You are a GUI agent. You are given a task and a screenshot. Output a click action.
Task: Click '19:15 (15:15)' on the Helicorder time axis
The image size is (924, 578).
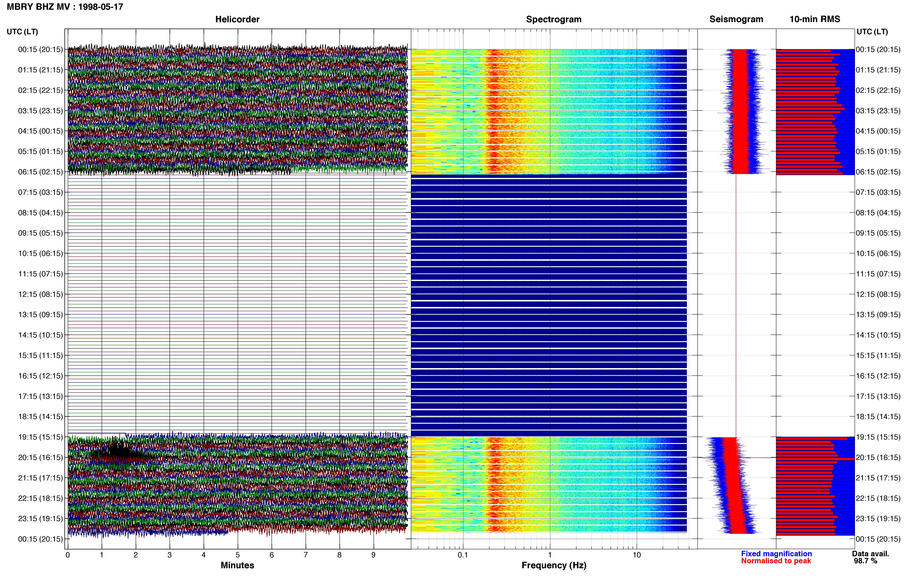coord(41,437)
